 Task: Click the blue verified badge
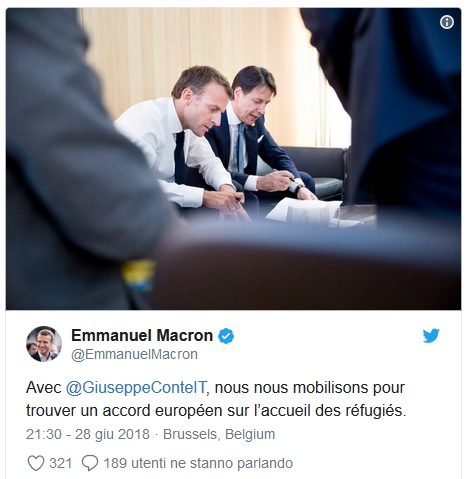coord(226,336)
